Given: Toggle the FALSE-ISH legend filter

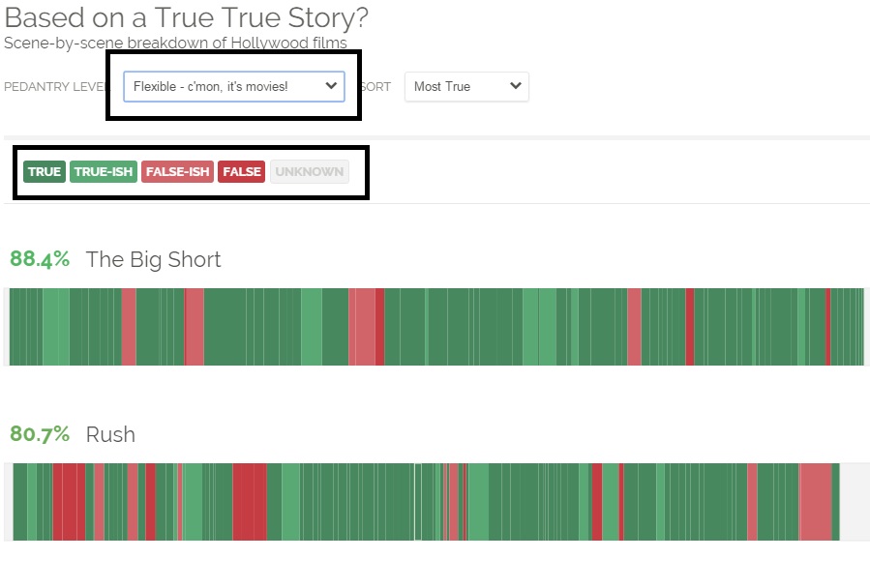Looking at the screenshot, I should (177, 172).
